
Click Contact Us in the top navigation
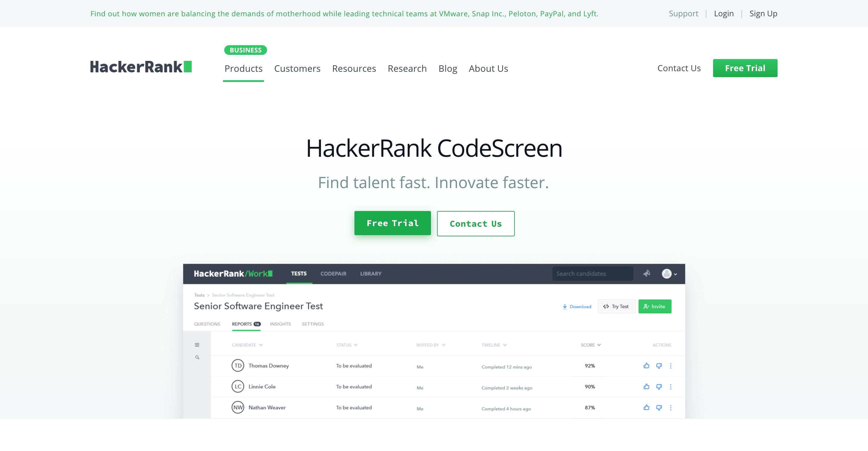point(679,68)
